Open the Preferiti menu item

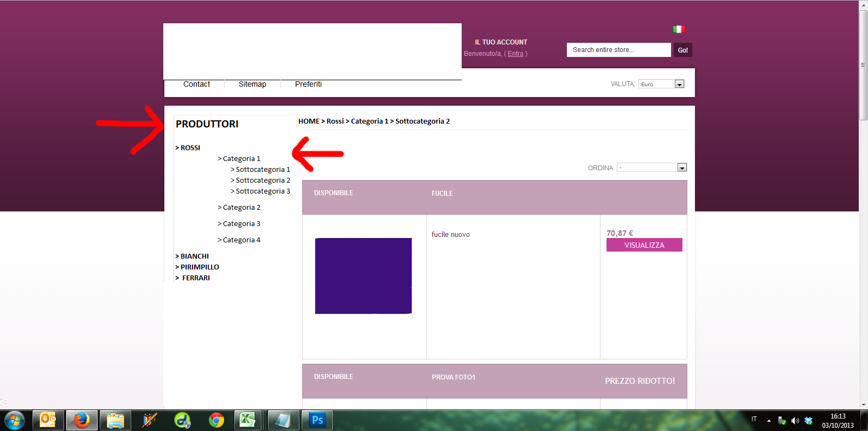pyautogui.click(x=308, y=84)
